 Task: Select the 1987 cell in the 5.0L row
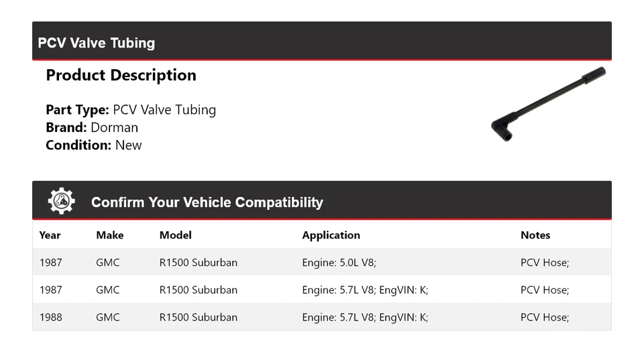coord(50,263)
